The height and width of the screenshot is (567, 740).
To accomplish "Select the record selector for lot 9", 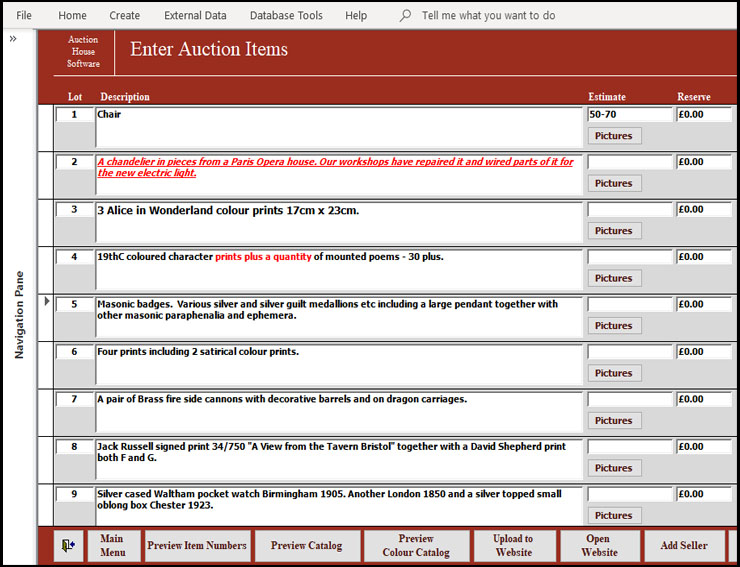I will click(x=46, y=506).
